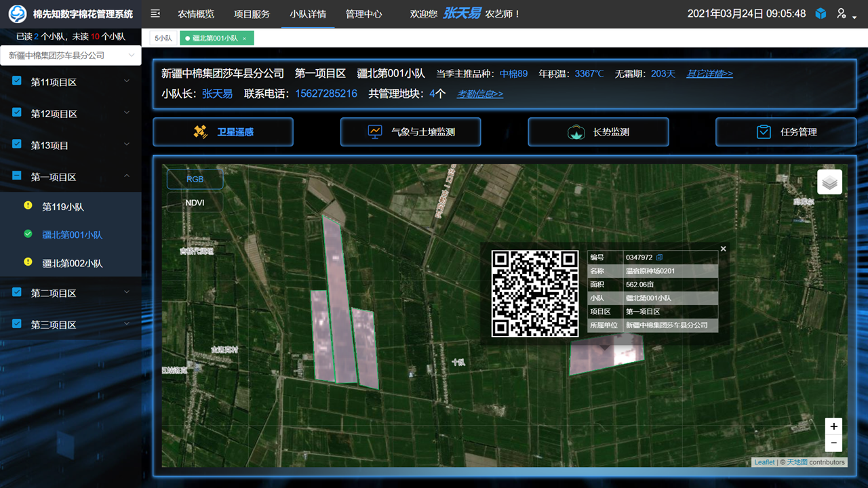
Task: Collapse the 第一项目区 section chevron
Action: point(127,176)
